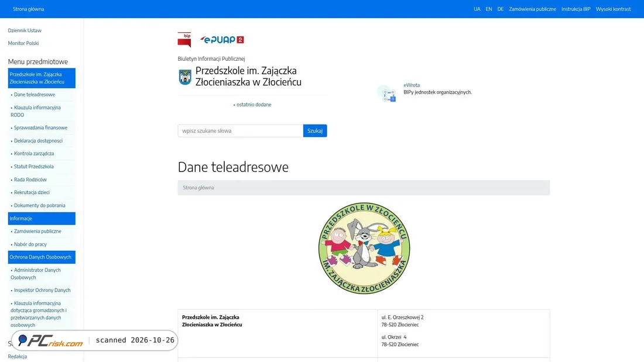
Task: Open Monitor Polski link
Action: tap(23, 43)
